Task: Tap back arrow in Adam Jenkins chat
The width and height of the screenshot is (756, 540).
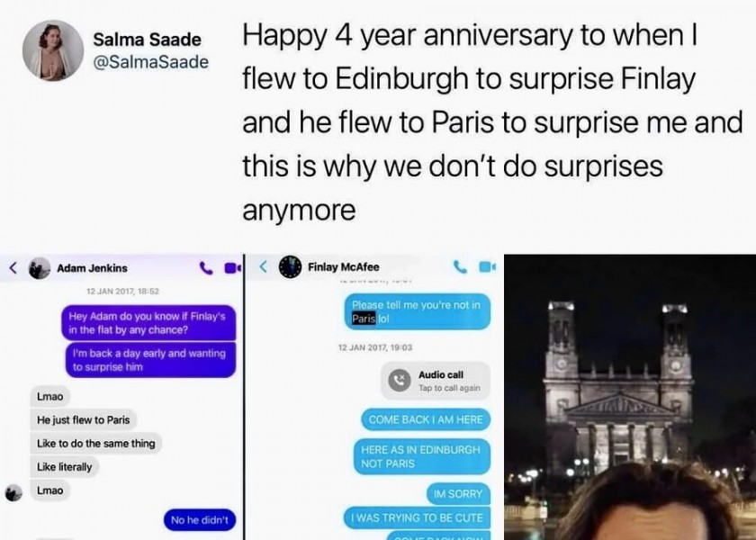Action: click(13, 267)
